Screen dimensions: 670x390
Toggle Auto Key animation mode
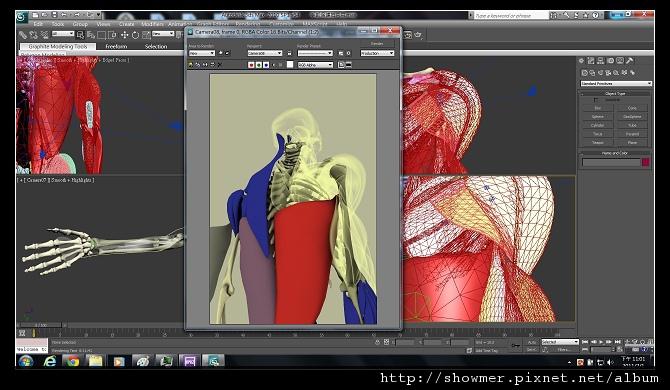(x=532, y=342)
